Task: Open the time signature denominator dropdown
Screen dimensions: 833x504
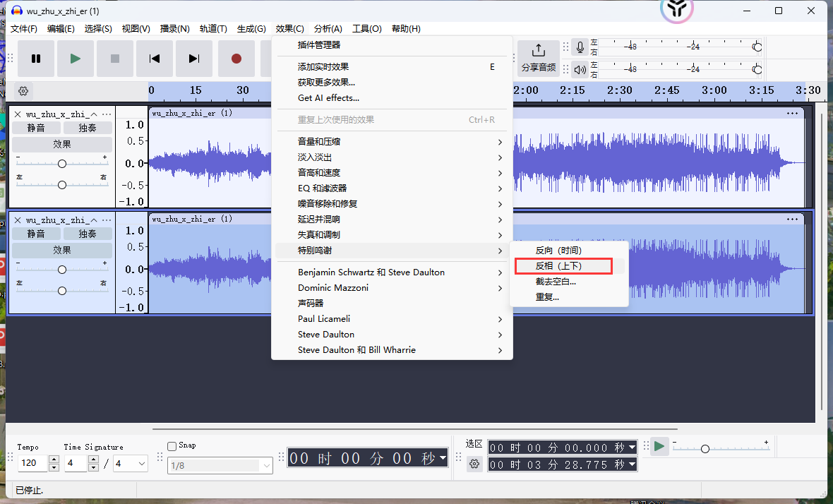Action: coord(140,464)
